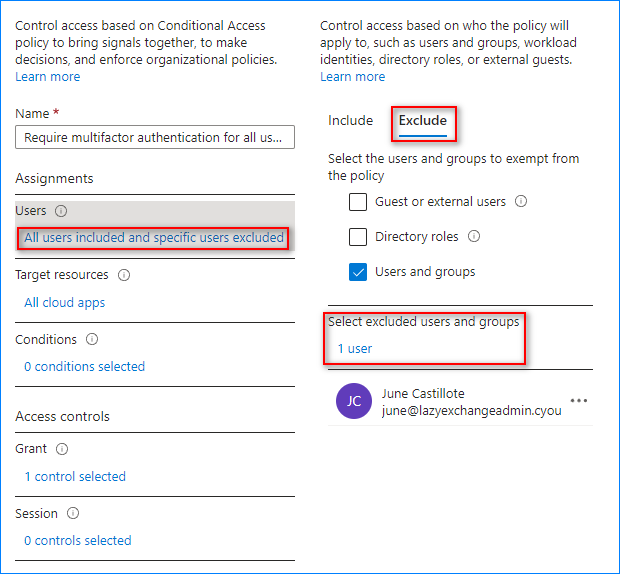The width and height of the screenshot is (620, 574).
Task: Click info icon for Guest or external users
Action: [x=521, y=201]
